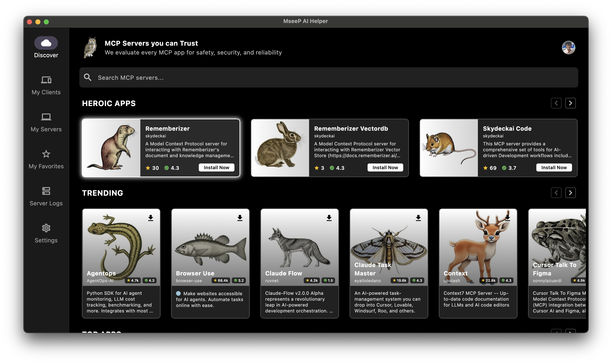The height and width of the screenshot is (364, 612).
Task: Focus the Search MCP servers field
Action: pyautogui.click(x=329, y=77)
